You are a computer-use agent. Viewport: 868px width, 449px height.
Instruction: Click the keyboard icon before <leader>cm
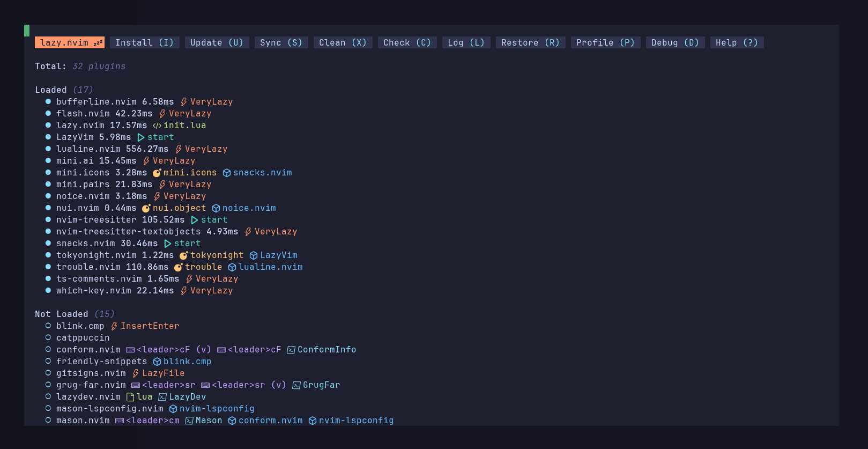[x=120, y=421]
